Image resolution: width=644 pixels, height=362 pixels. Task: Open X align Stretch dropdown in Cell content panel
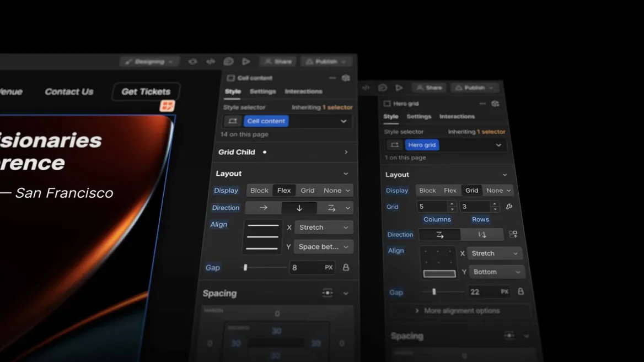click(x=324, y=228)
